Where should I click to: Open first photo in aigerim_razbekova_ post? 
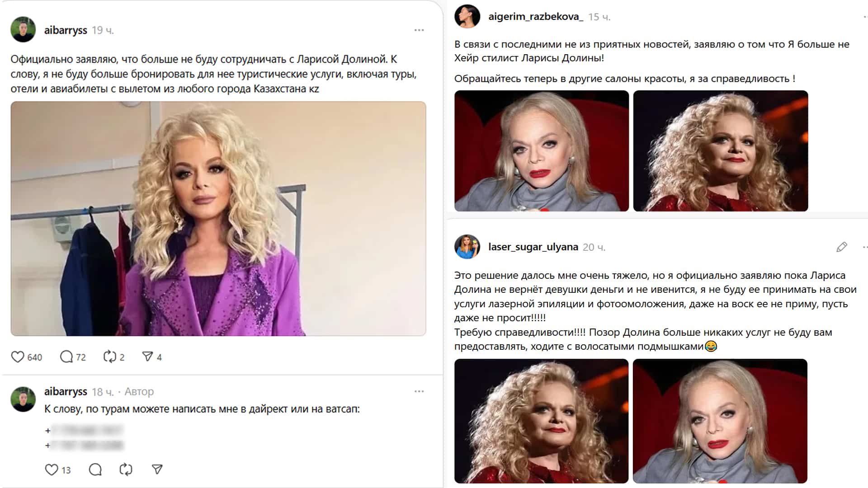coord(542,151)
